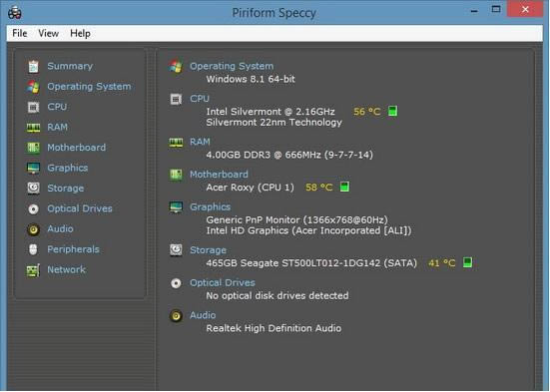Viewport: 550px width, 392px height.
Task: Select the Operating System sidebar icon
Action: pos(33,87)
